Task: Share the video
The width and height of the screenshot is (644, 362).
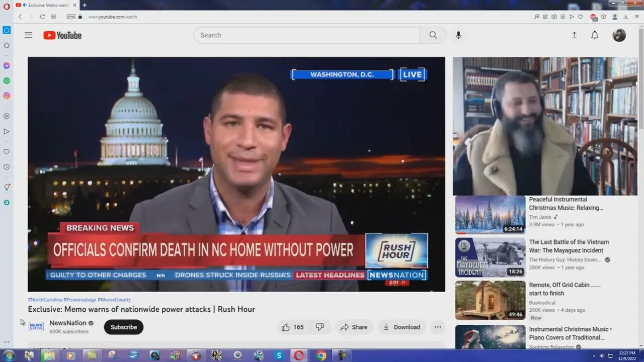Action: point(354,327)
